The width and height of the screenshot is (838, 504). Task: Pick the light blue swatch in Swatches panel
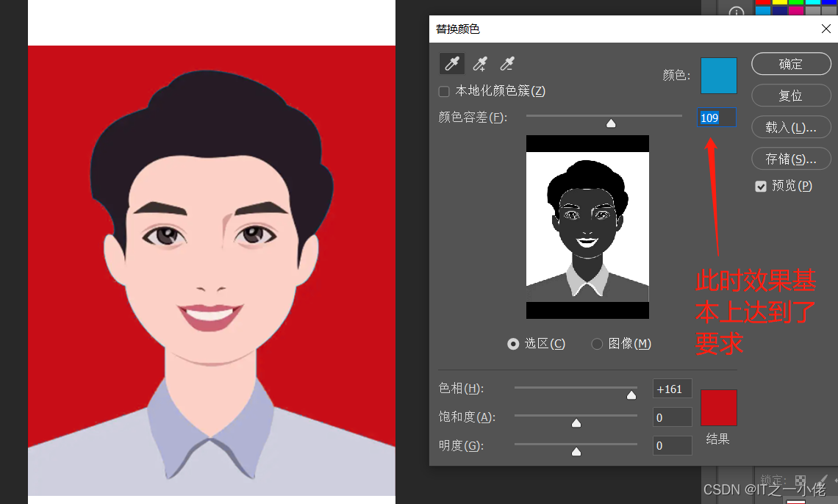pyautogui.click(x=762, y=11)
